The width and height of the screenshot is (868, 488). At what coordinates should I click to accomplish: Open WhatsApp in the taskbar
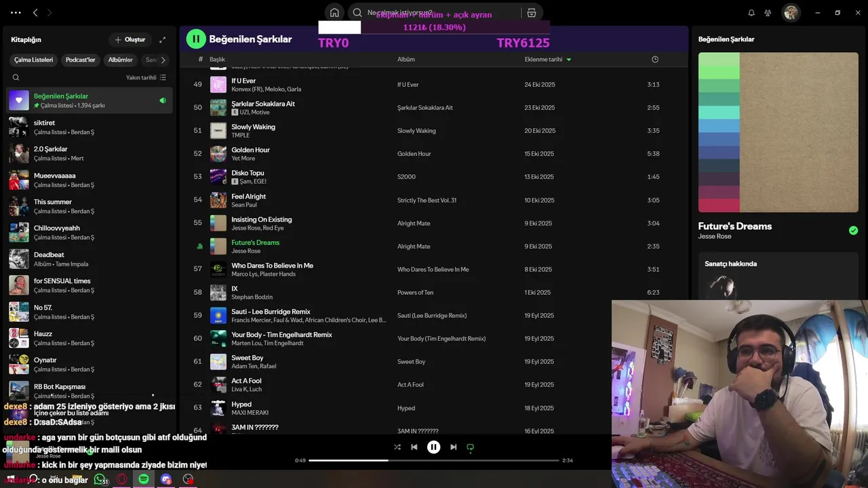[100, 479]
